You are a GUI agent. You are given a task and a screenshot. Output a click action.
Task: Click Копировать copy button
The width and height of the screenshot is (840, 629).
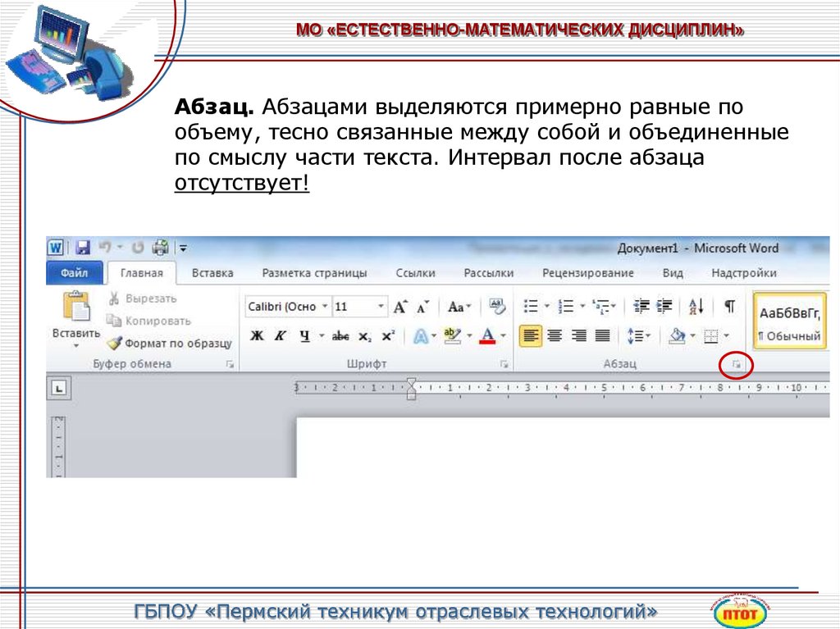pyautogui.click(x=148, y=321)
